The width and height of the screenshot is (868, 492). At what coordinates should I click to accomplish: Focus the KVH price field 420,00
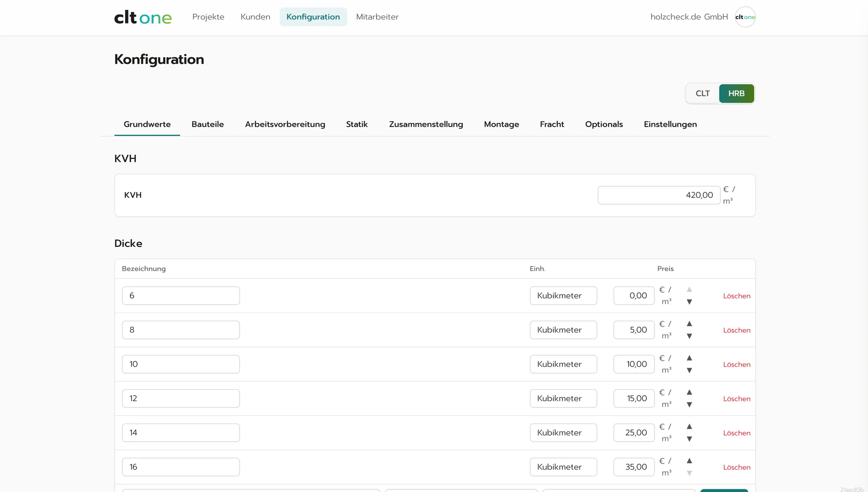[659, 195]
